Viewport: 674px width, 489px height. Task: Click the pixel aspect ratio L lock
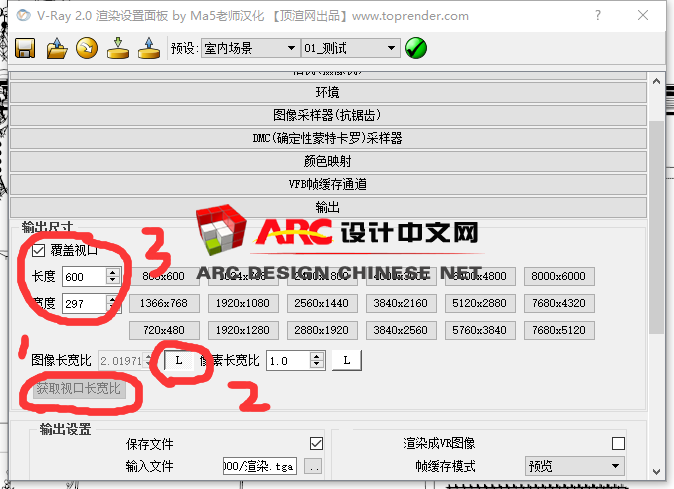(x=346, y=360)
